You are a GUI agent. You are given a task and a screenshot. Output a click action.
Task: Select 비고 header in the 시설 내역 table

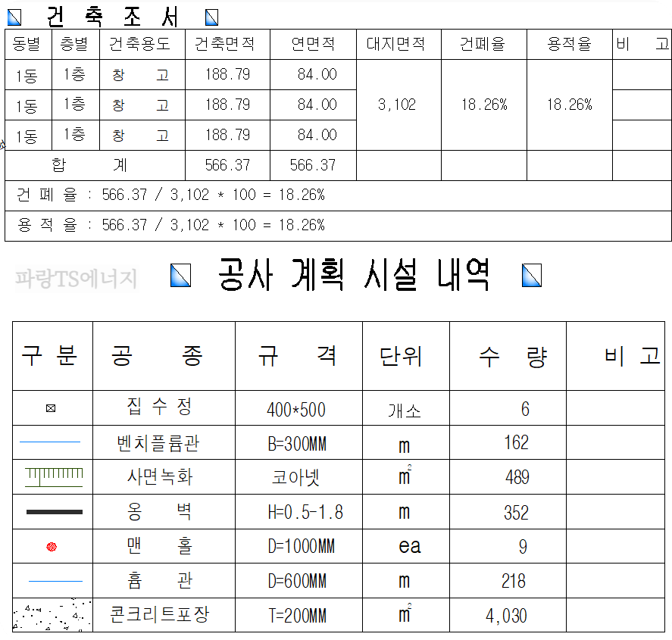coord(633,355)
